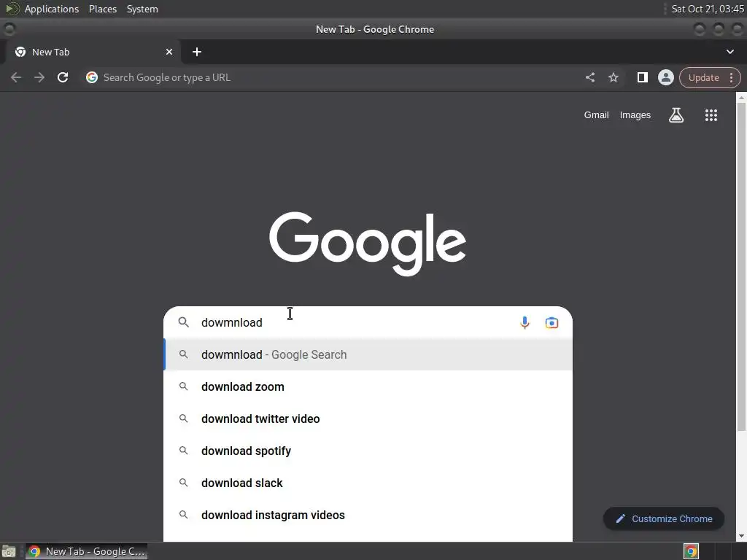
Task: Open Chrome three-dot menu
Action: click(731, 77)
